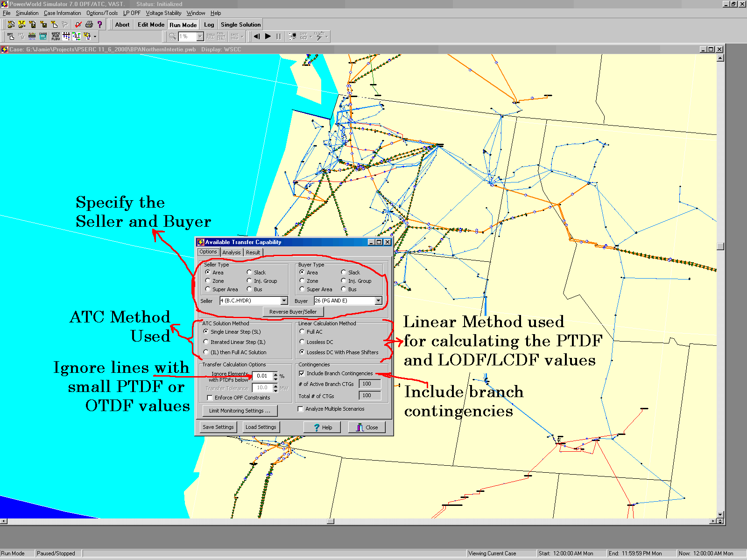Toggle Include Branch Contingencies checkbox
The width and height of the screenshot is (747, 560).
point(302,373)
